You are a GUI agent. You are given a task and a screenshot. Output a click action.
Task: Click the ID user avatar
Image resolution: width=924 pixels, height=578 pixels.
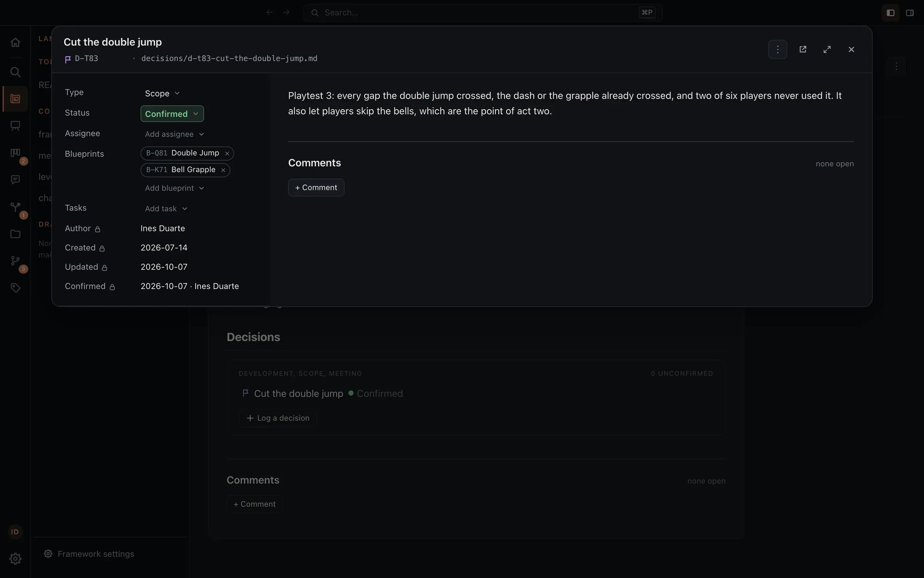click(15, 532)
